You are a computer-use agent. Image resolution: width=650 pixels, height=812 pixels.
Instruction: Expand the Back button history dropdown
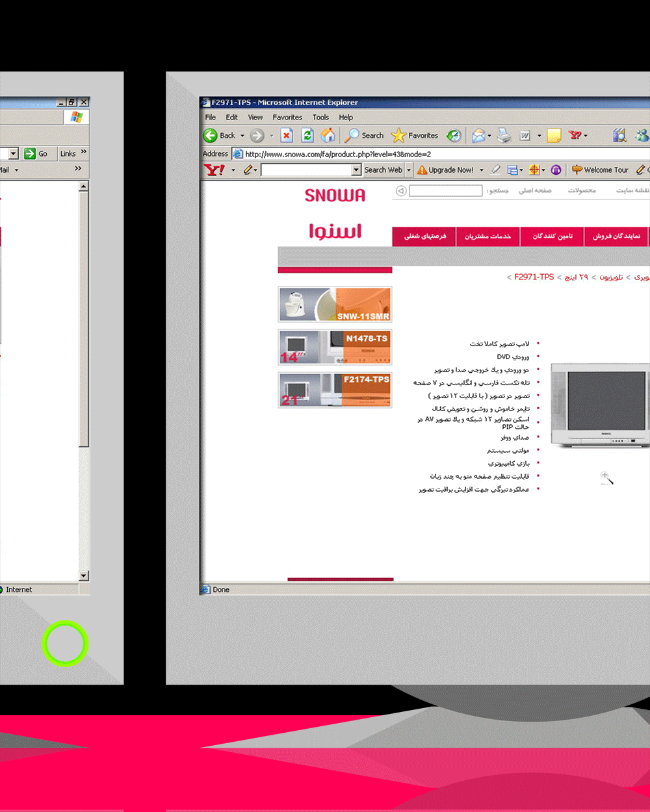[242, 136]
